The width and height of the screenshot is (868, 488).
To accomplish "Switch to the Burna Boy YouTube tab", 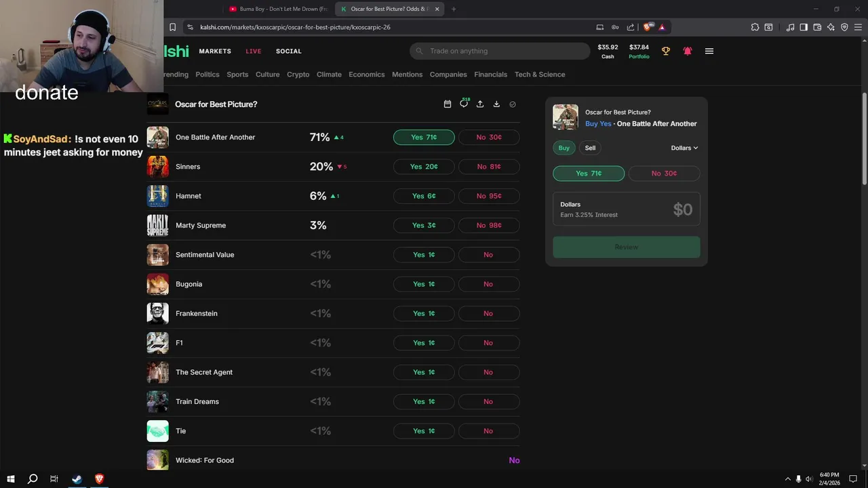I will (278, 9).
